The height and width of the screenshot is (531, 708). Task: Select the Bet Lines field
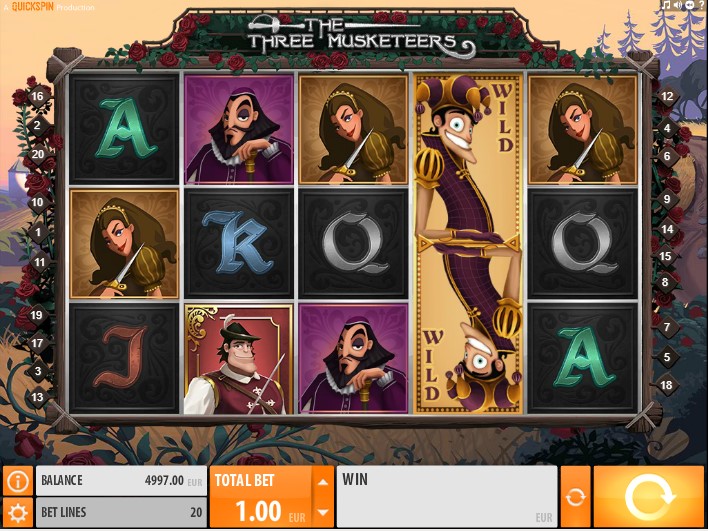click(x=121, y=512)
